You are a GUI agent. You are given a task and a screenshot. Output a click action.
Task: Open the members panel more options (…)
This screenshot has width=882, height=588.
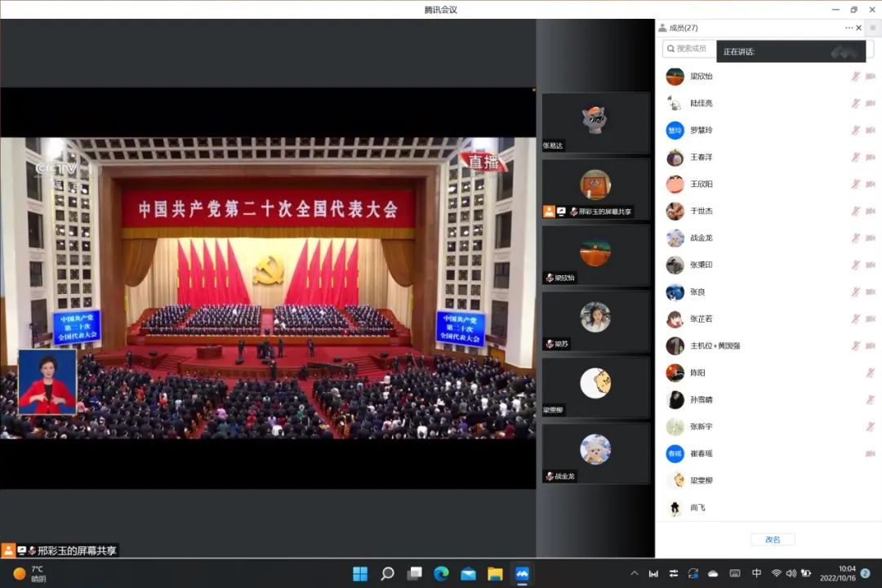(849, 28)
